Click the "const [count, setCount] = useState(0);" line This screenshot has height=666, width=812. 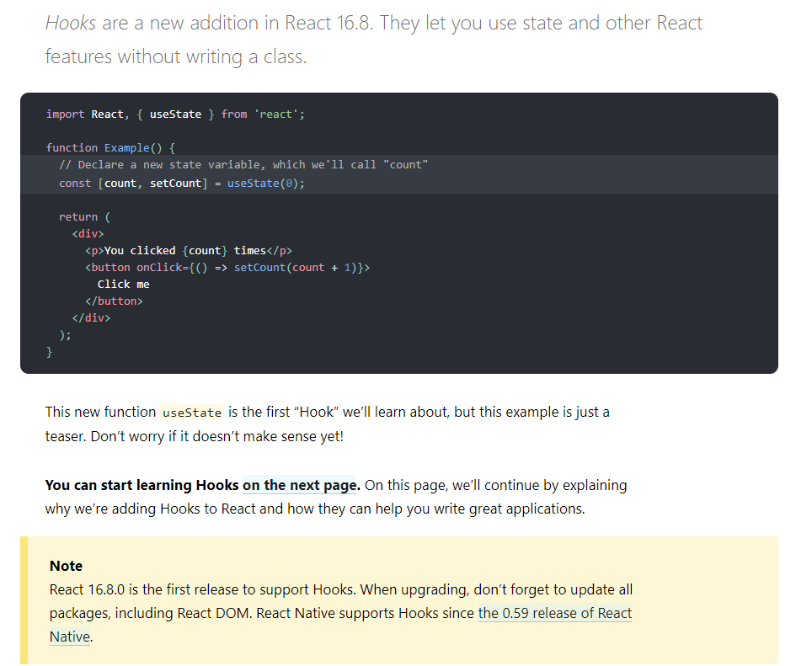(182, 184)
